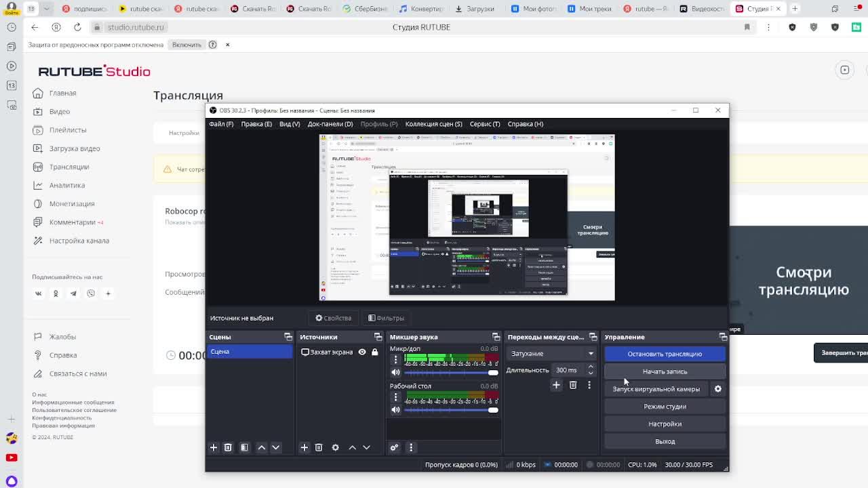The height and width of the screenshot is (488, 868).
Task: Move scene down arrow in Scenes panel
Action: click(x=276, y=447)
